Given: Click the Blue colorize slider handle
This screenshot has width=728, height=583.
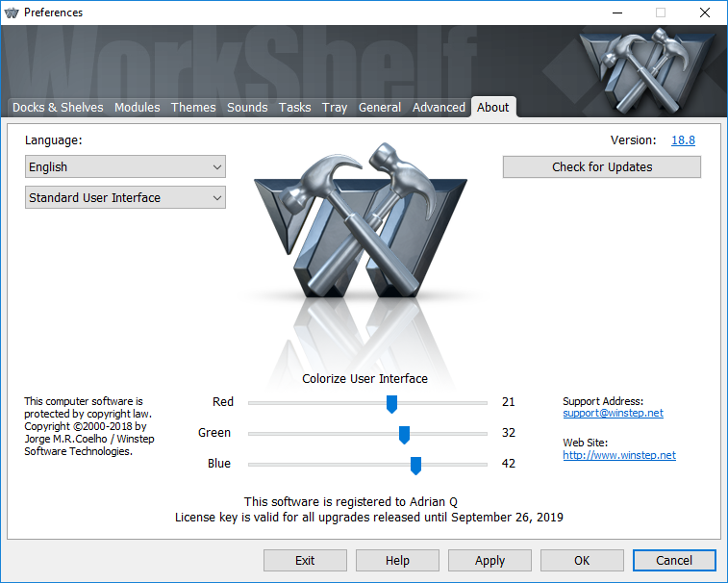Looking at the screenshot, I should [x=415, y=465].
